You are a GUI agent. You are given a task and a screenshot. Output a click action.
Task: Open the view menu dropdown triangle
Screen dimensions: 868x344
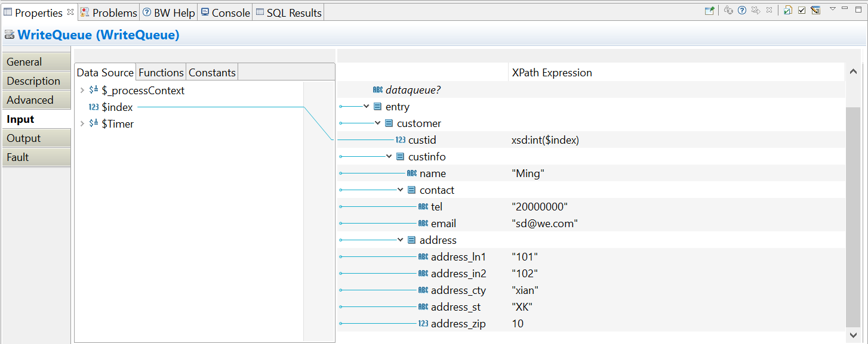pos(832,9)
